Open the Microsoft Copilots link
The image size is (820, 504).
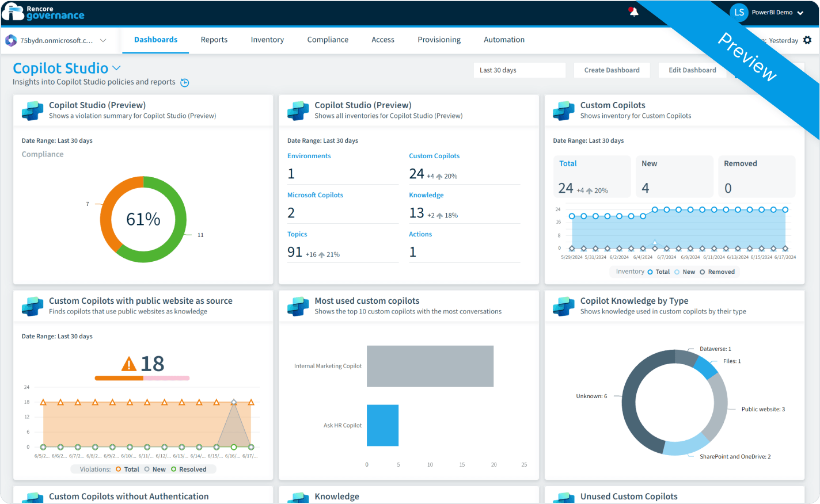315,195
